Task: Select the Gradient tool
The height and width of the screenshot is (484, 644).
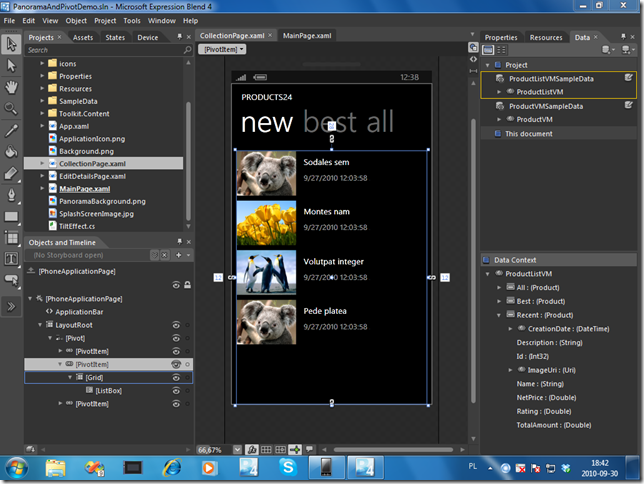Action: tap(11, 173)
